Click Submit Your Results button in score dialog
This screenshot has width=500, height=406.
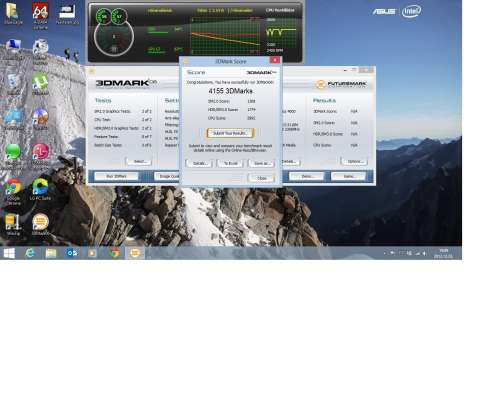click(x=230, y=133)
